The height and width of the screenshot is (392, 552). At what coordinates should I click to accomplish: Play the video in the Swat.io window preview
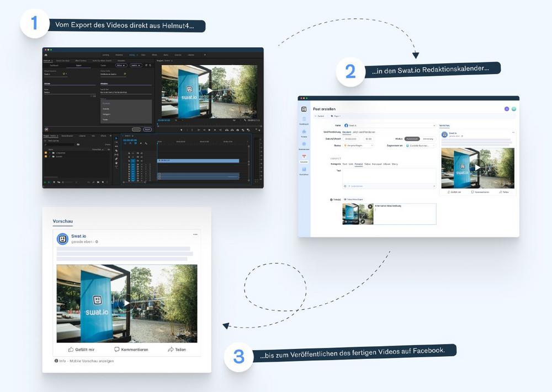[x=477, y=168]
